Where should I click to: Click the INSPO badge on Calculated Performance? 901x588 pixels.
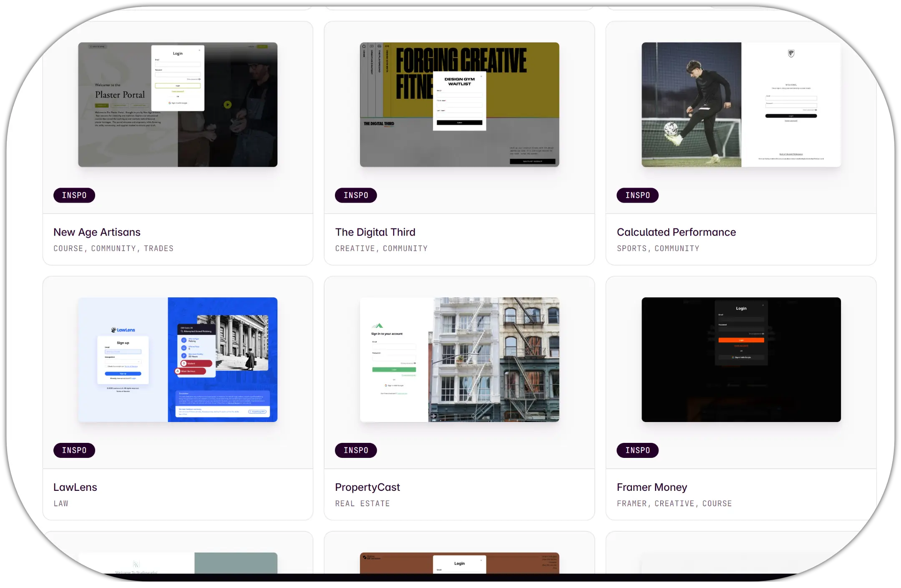click(638, 195)
